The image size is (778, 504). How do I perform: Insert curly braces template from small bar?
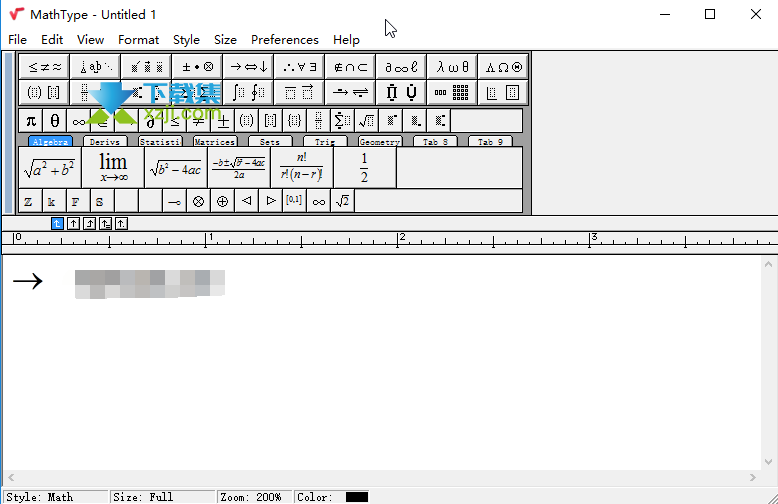click(x=294, y=121)
